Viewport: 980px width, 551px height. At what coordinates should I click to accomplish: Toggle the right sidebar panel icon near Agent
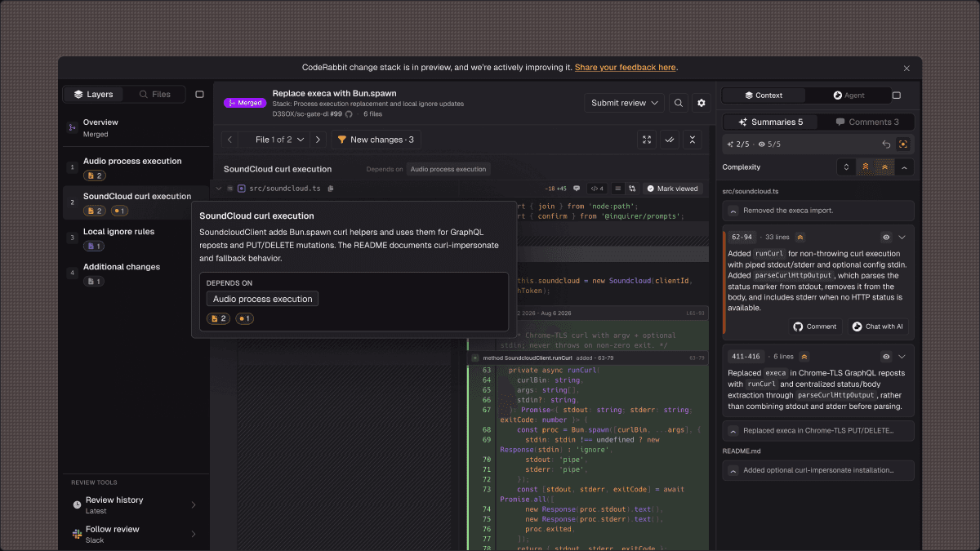point(897,96)
